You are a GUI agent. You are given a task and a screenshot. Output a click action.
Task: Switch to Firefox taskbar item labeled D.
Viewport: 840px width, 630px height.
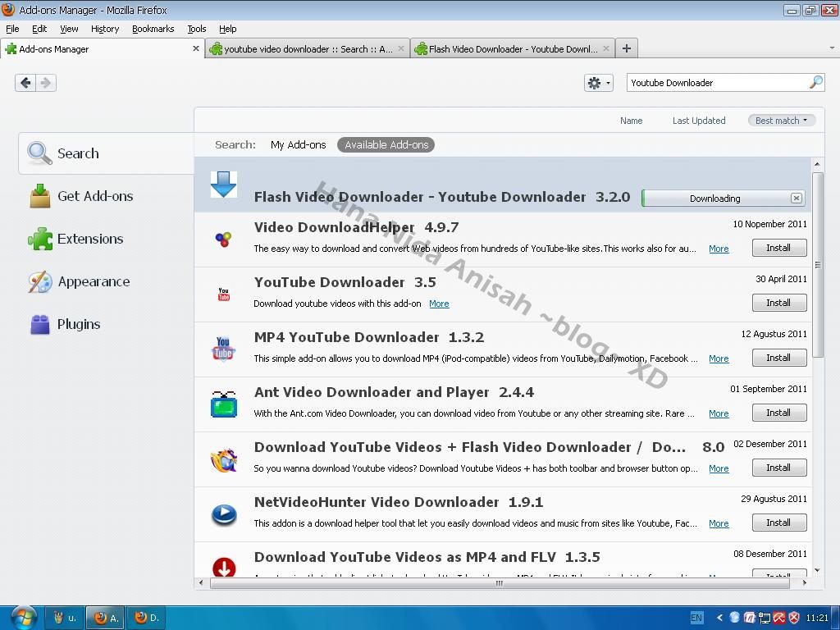[146, 618]
